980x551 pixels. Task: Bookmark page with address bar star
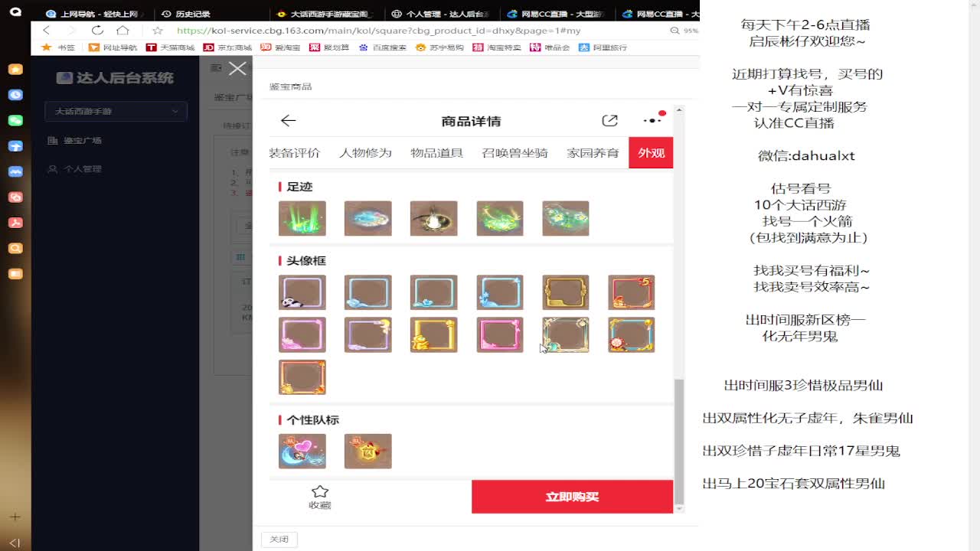point(158,31)
